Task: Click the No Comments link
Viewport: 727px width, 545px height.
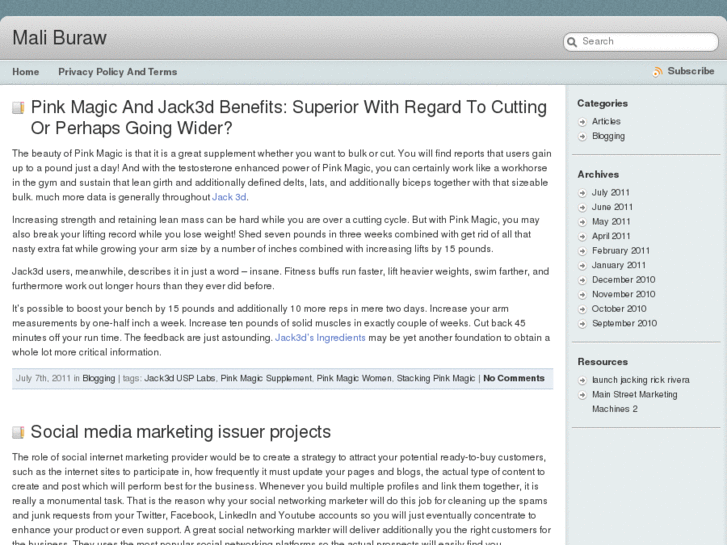Action: coord(514,378)
